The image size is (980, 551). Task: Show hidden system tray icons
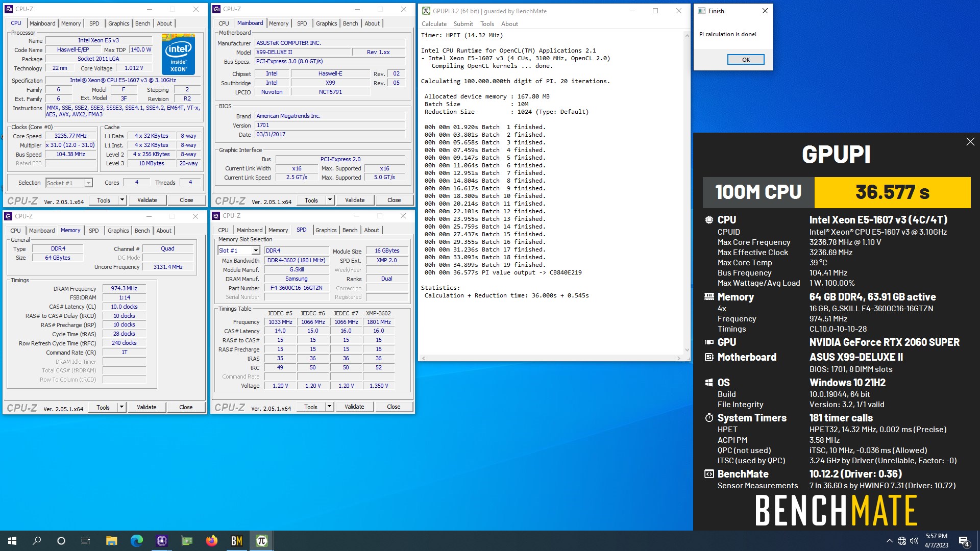coord(890,541)
